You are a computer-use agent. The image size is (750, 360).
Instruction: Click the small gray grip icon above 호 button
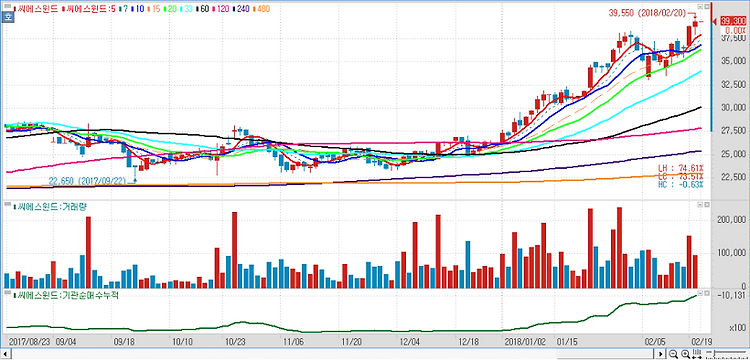pyautogui.click(x=8, y=6)
